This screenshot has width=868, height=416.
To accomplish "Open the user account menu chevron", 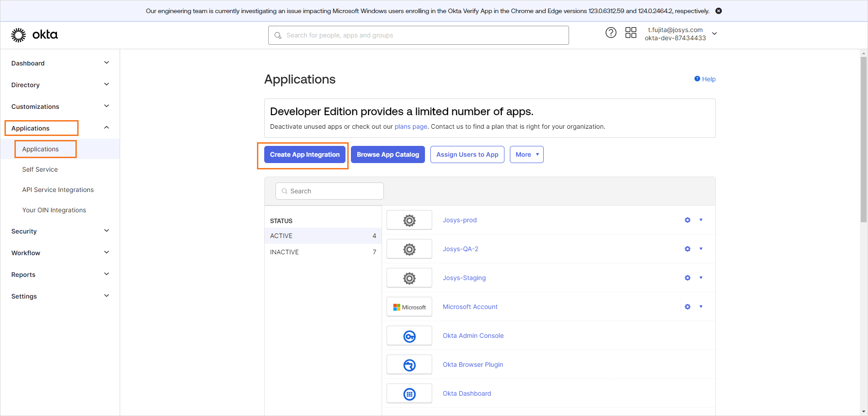I will (x=714, y=33).
